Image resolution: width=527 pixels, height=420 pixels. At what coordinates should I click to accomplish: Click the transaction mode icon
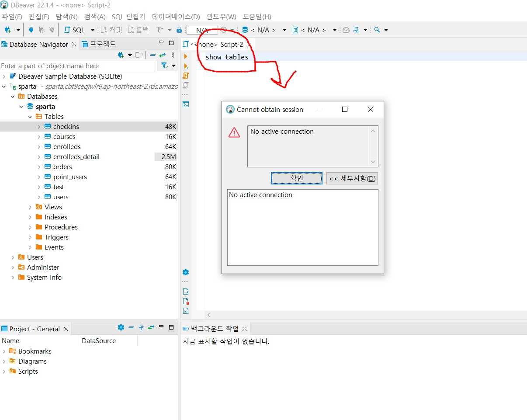pos(160,30)
